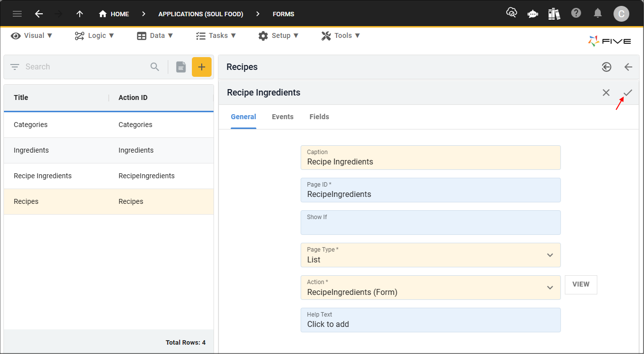Click the FIVE logo
Screen dimensions: 644x354
coord(610,41)
